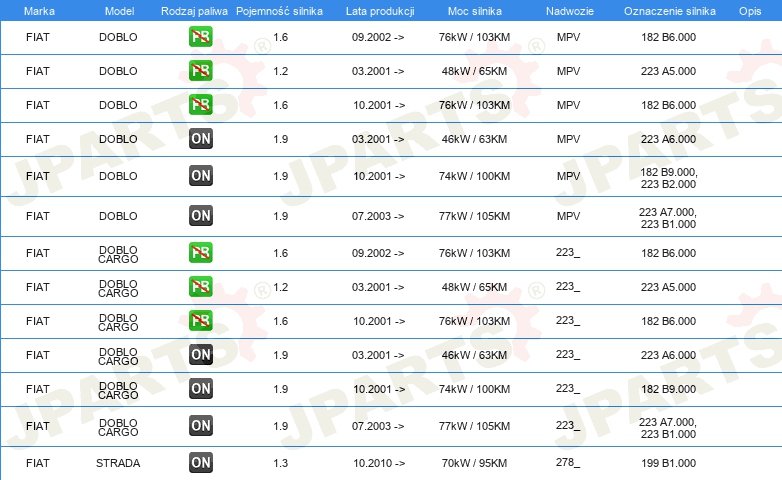Click petrol icon in Doblo Cargo 1.6 10.2001 row
The width and height of the screenshot is (782, 480).
coord(200,320)
